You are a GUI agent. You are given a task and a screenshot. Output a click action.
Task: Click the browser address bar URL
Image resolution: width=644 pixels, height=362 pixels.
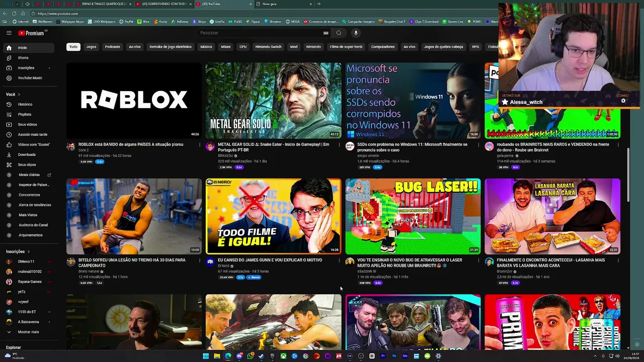(x=57, y=14)
